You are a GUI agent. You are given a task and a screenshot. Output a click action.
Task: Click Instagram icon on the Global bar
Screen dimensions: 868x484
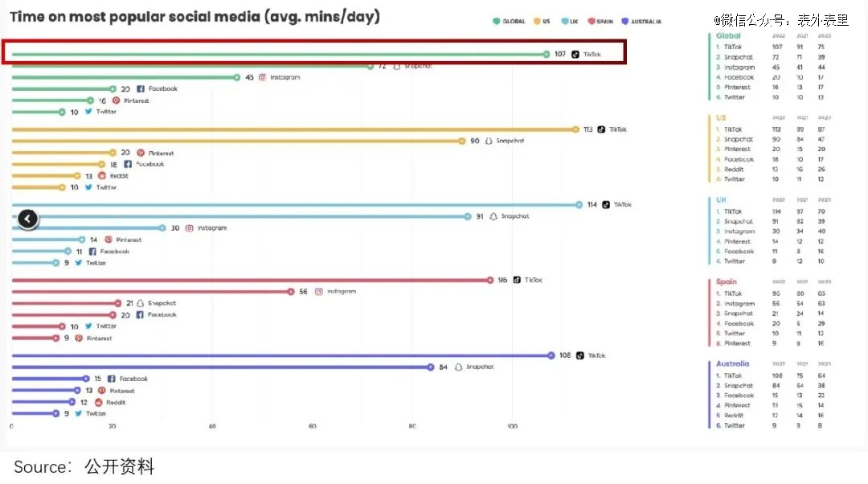[262, 77]
